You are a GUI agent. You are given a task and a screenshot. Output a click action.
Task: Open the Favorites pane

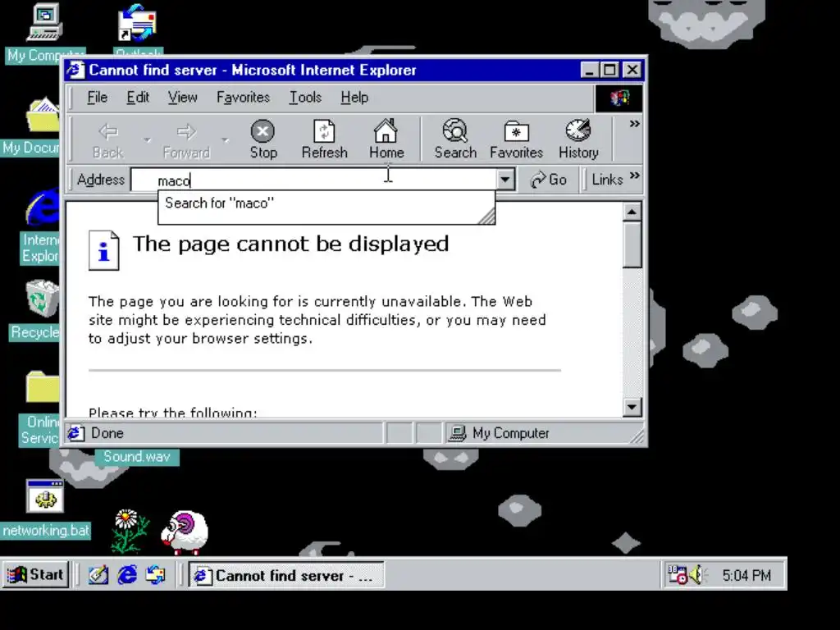516,139
